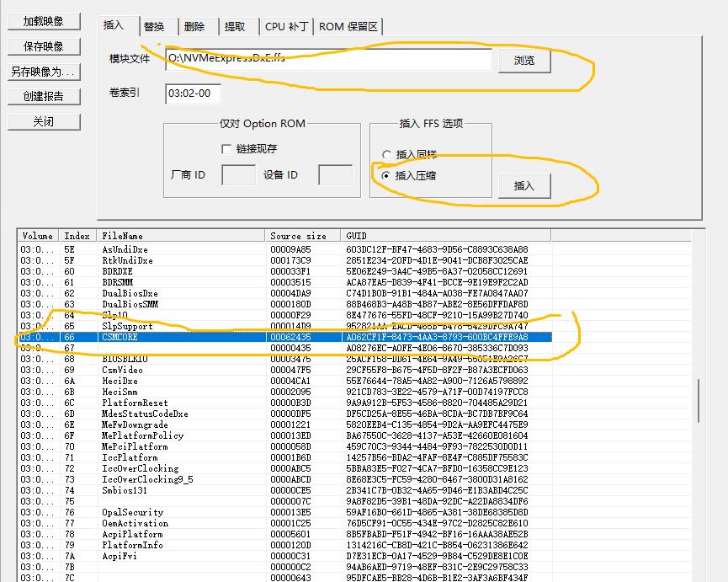728x582 pixels.
Task: Select the DualBiosDxe row
Action: (285, 294)
